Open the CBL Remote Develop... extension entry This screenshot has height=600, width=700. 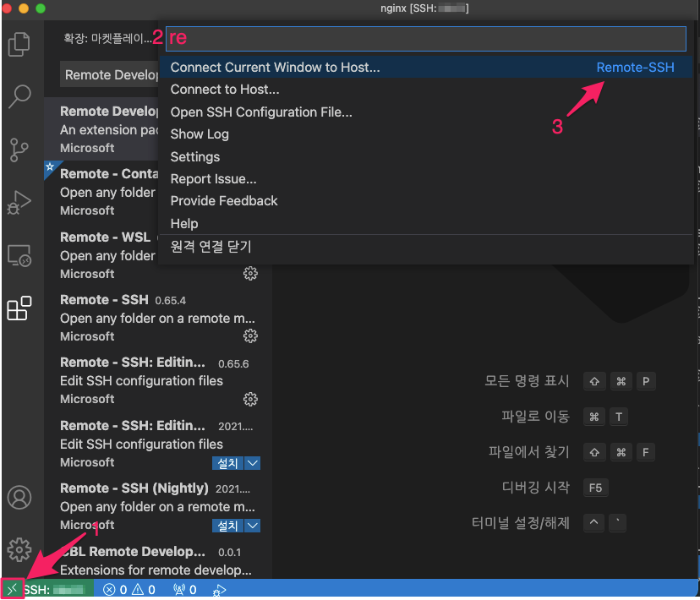[x=158, y=559]
